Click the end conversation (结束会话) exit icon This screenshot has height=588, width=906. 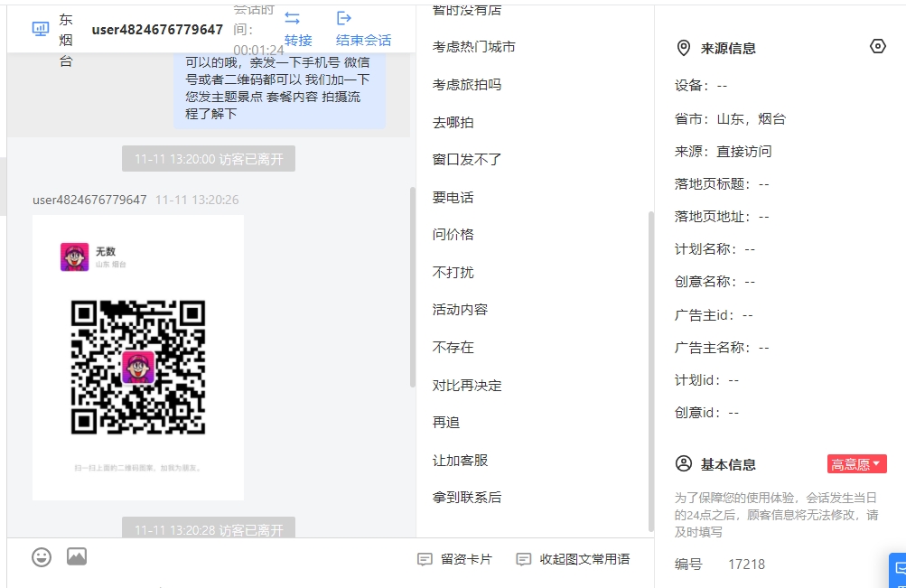pyautogui.click(x=344, y=18)
